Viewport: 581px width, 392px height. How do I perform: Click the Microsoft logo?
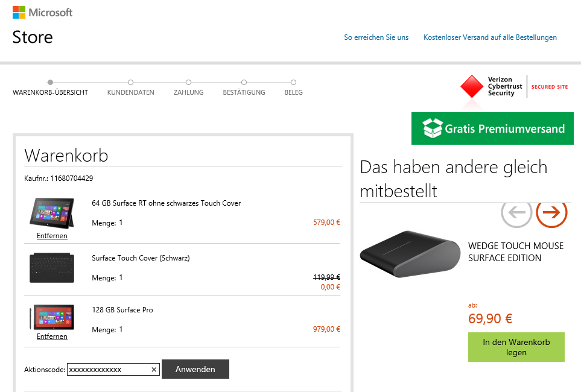pos(42,13)
